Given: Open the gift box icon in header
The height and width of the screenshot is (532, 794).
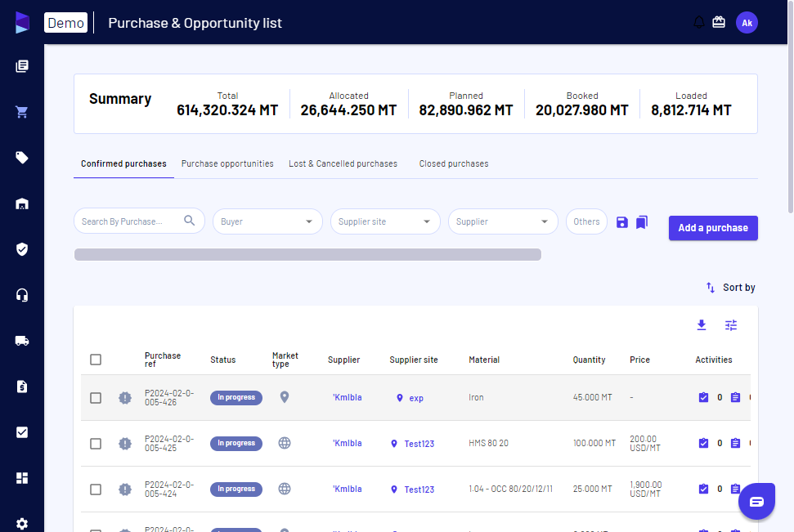Looking at the screenshot, I should tap(719, 22).
